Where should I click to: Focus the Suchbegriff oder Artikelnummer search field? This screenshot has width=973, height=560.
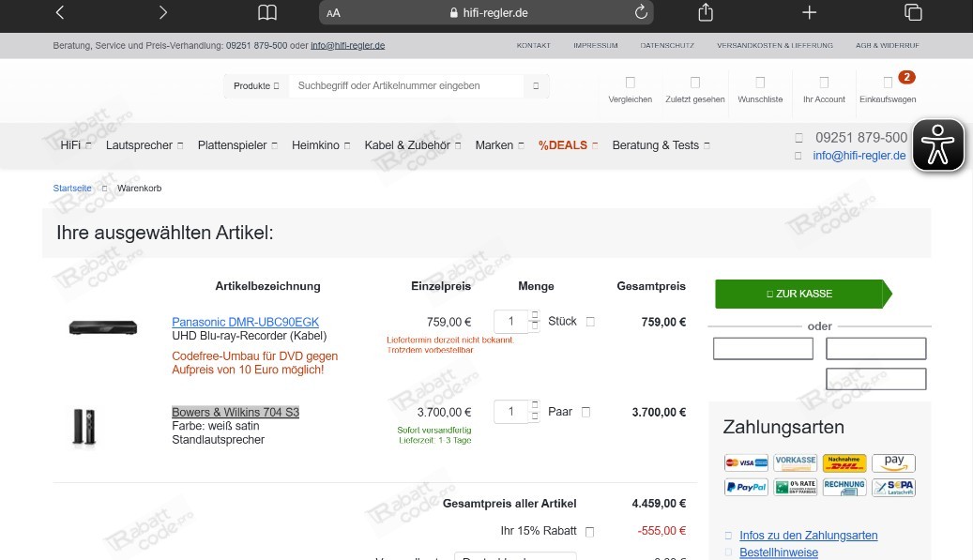(x=406, y=86)
